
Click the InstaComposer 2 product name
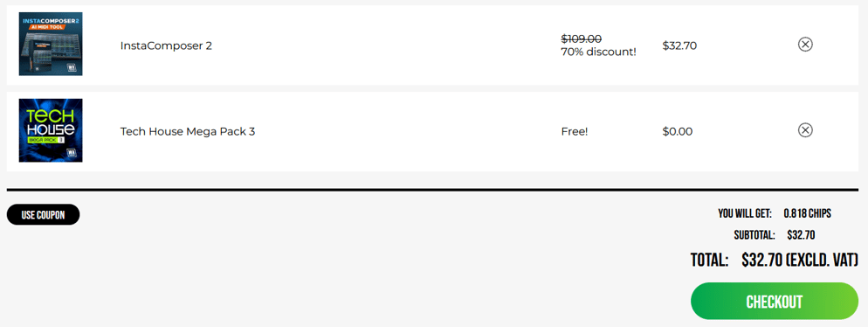point(166,45)
